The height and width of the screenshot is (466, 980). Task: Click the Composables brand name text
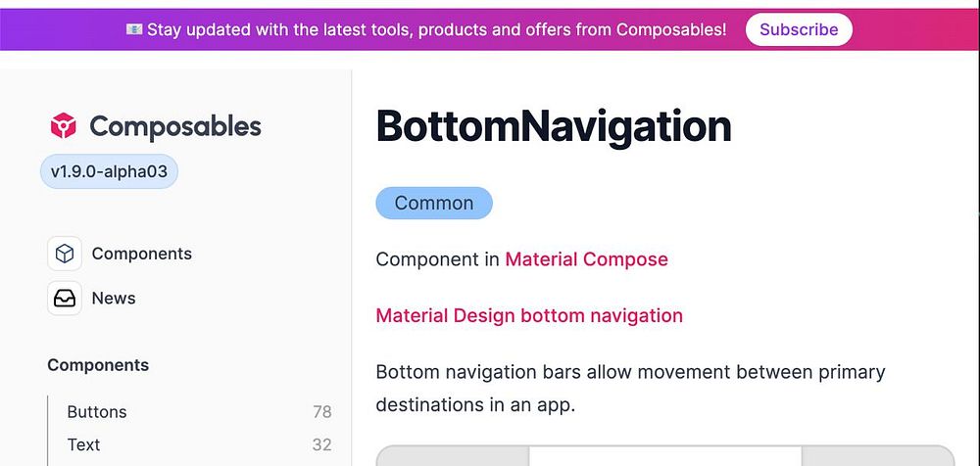(x=175, y=126)
